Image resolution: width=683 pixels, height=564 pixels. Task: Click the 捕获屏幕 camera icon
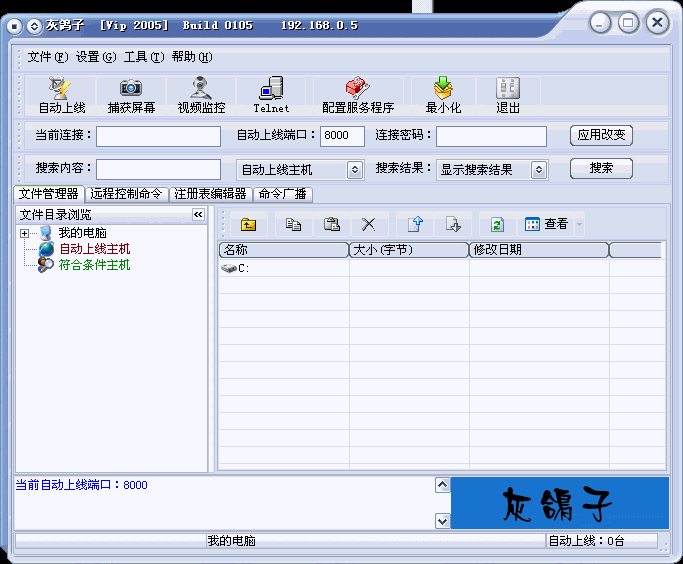[131, 89]
